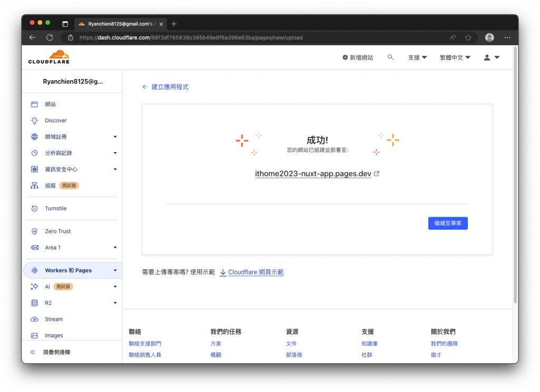Image resolution: width=540 pixels, height=392 pixels.
Task: Click 新增網站 button
Action: click(358, 57)
